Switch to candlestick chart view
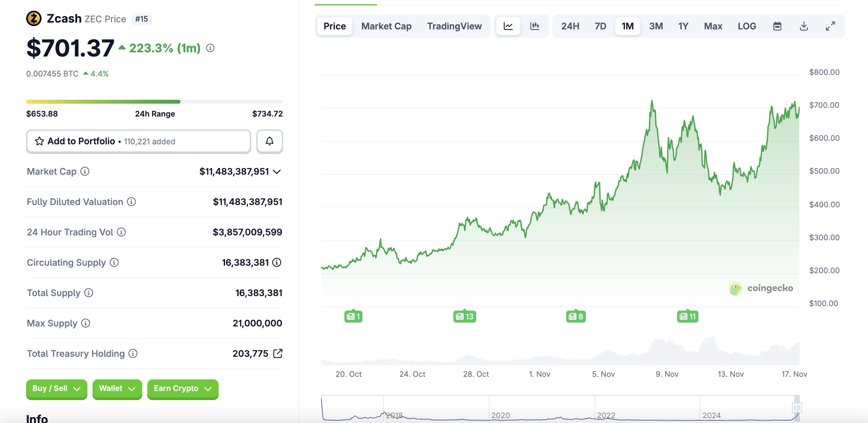Screen dimensions: 868x423 tap(536, 26)
